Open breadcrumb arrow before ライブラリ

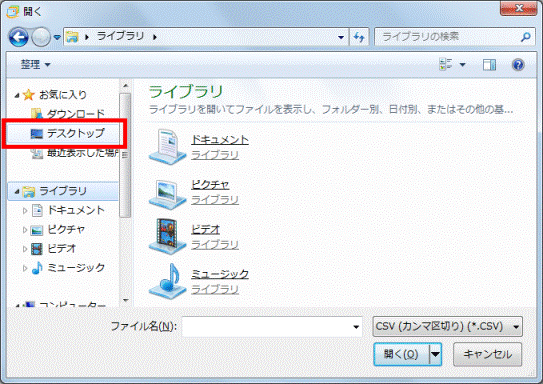[x=87, y=37]
